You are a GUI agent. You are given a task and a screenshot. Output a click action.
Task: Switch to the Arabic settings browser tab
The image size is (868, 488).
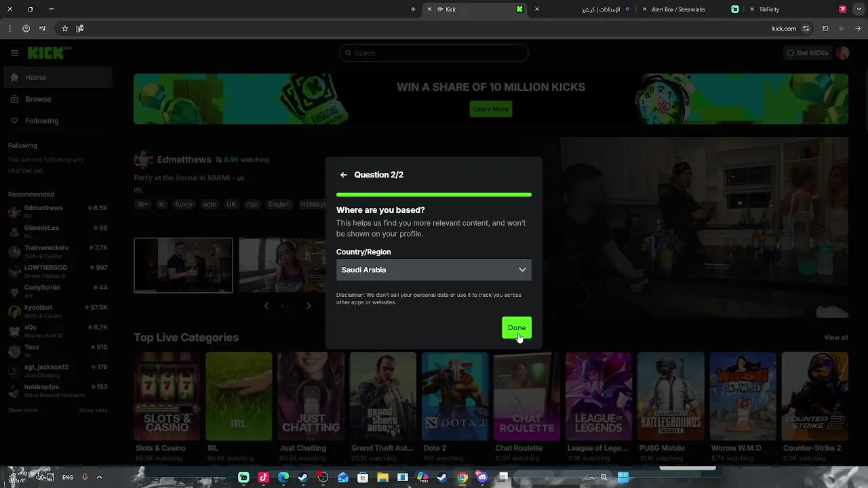coord(601,9)
